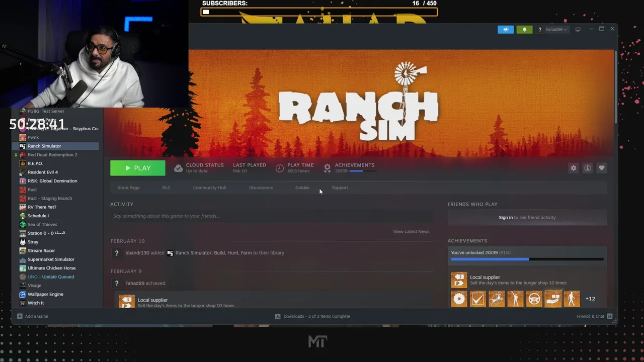Viewport: 644px width, 362px height.
Task: Click Add a Game plus button
Action: 20,316
